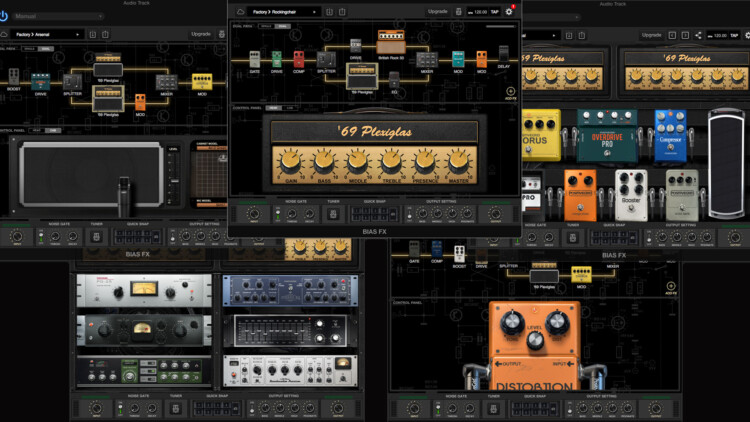The height and width of the screenshot is (422, 750).
Task: Click the import icon in Arsenal window
Action: (x=93, y=34)
